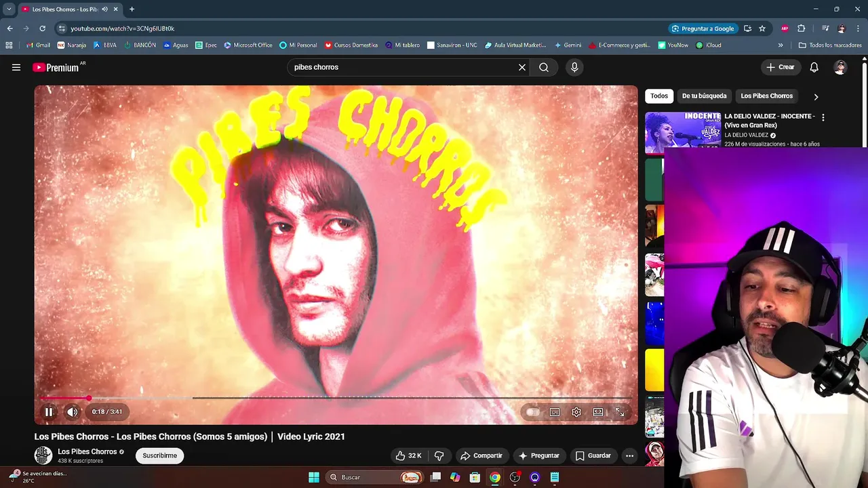This screenshot has height=488, width=868.
Task: Toggle subtitles on the player
Action: pyautogui.click(x=555, y=412)
